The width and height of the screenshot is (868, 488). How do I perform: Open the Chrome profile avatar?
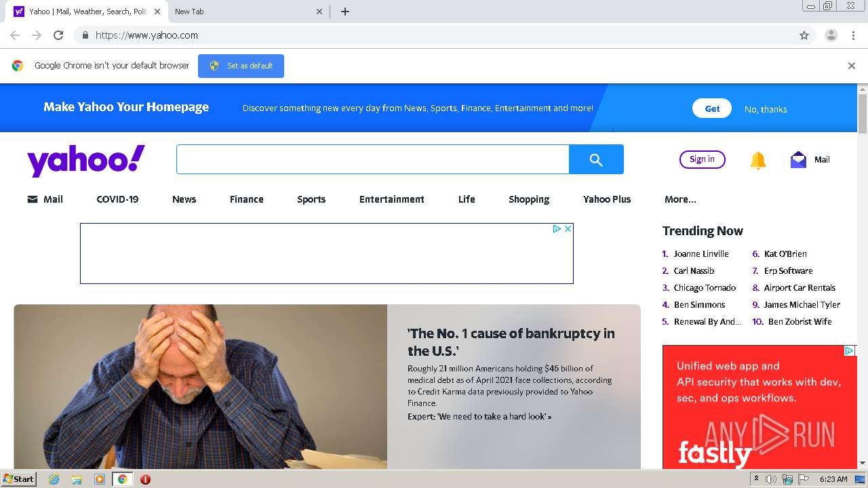click(831, 35)
